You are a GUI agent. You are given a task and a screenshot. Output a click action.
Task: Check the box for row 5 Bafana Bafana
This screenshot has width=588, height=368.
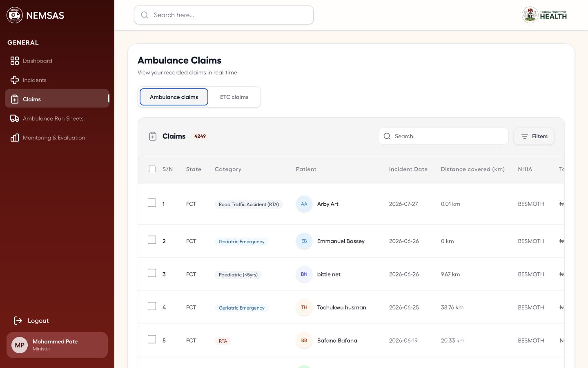click(x=152, y=339)
